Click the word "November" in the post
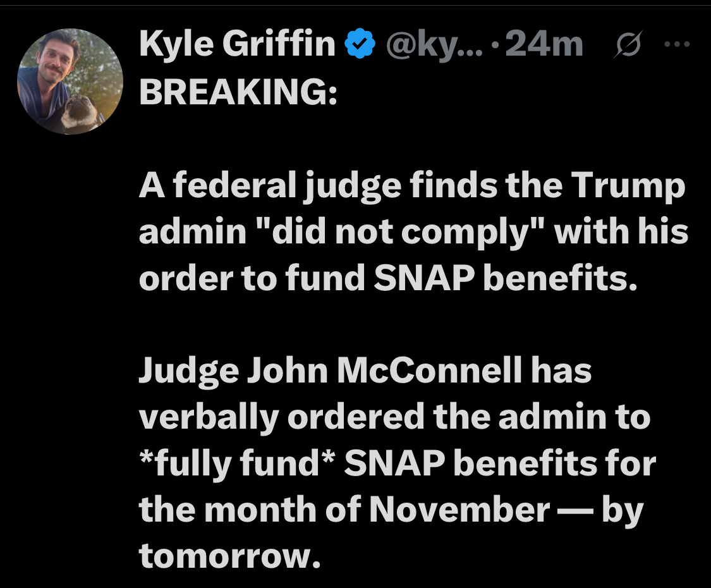Screen dimensions: 711x588 [459, 510]
